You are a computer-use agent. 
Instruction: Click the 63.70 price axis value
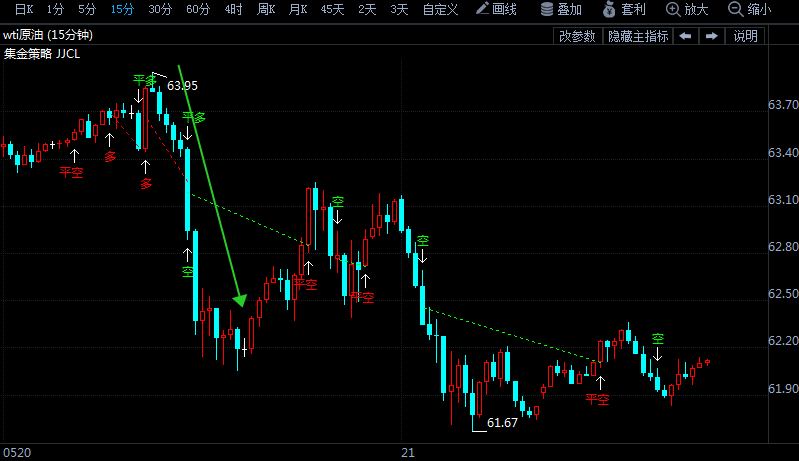click(783, 104)
